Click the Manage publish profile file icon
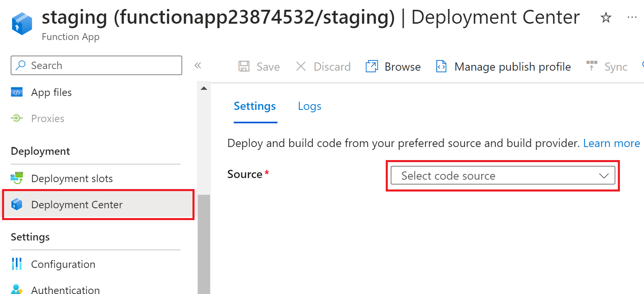 (441, 66)
